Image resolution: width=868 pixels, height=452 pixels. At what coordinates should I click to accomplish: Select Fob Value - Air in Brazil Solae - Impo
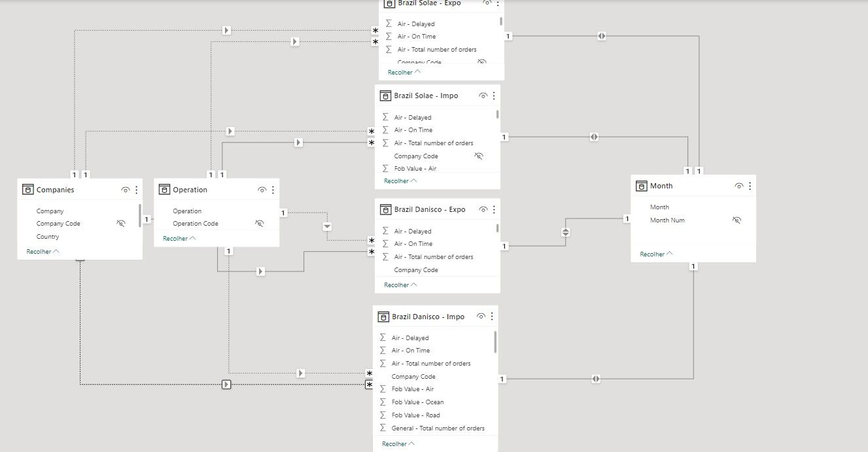tap(415, 169)
